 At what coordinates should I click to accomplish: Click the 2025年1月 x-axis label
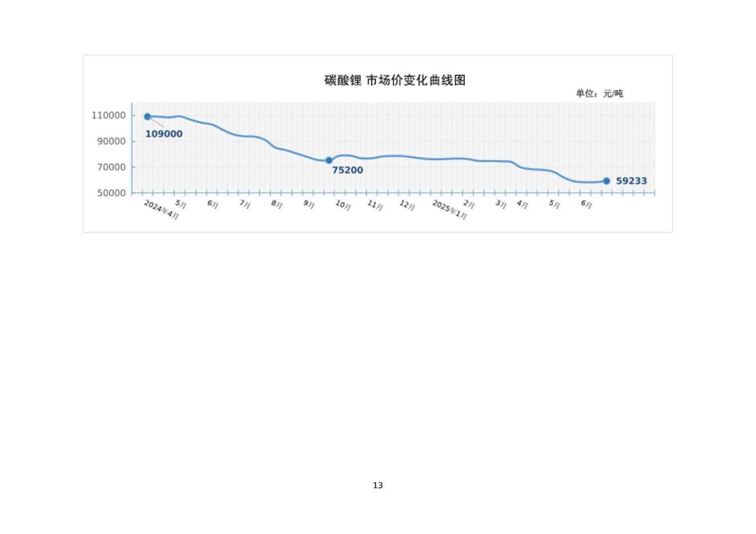click(449, 210)
